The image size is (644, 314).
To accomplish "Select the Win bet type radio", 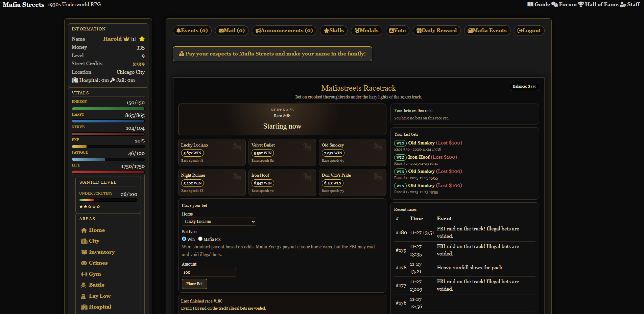I will (x=184, y=239).
